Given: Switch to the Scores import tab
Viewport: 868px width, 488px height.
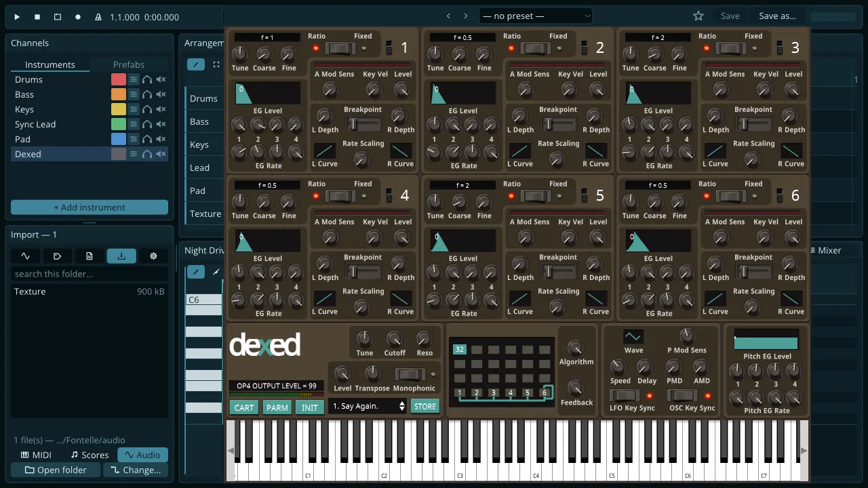Looking at the screenshot, I should [90, 455].
